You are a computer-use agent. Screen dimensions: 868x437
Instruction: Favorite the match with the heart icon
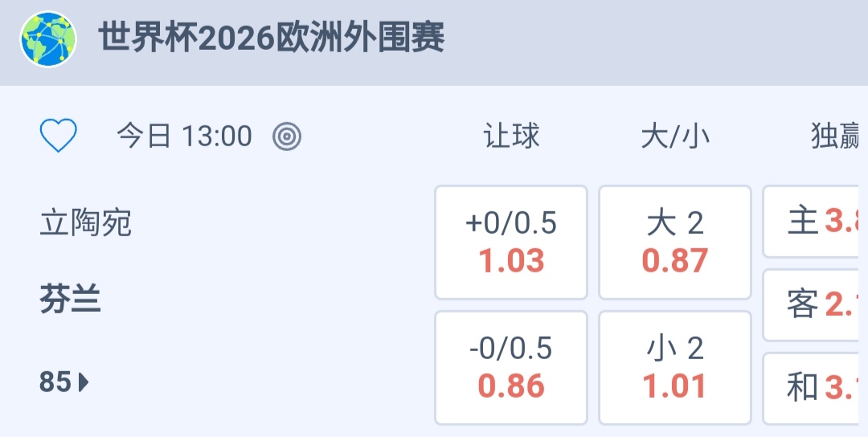(x=59, y=136)
